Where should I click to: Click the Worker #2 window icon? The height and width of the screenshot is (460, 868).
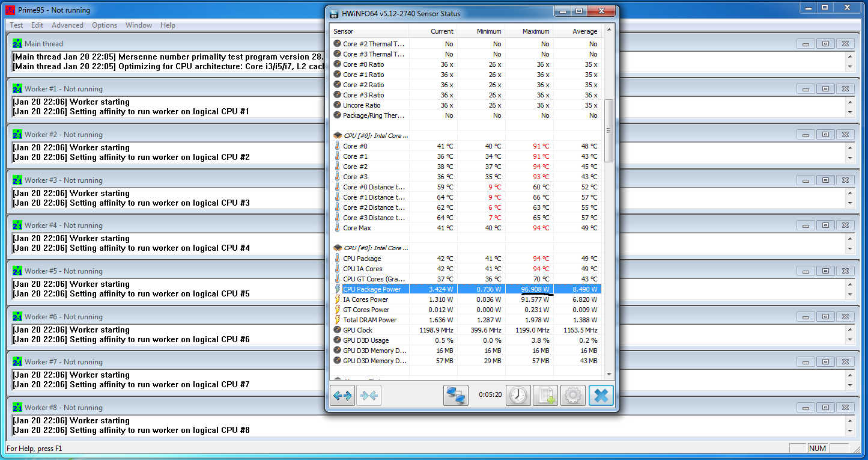17,135
